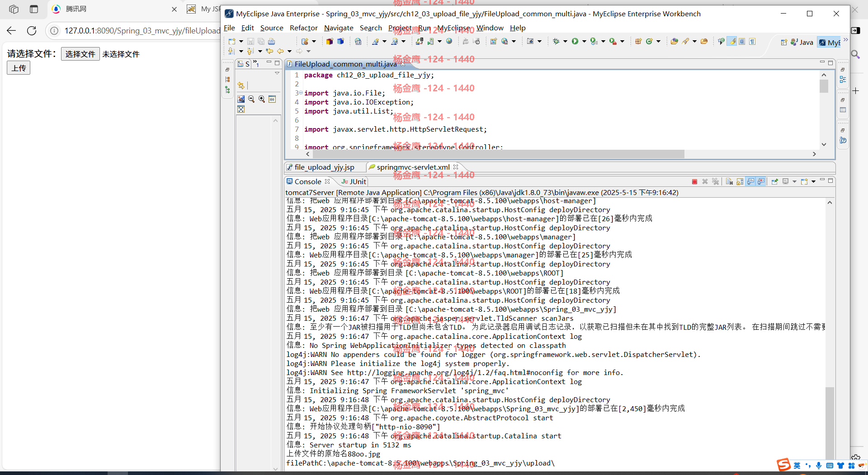Click the microphone icon in the input toolbar
The image size is (868, 475).
[x=819, y=465]
